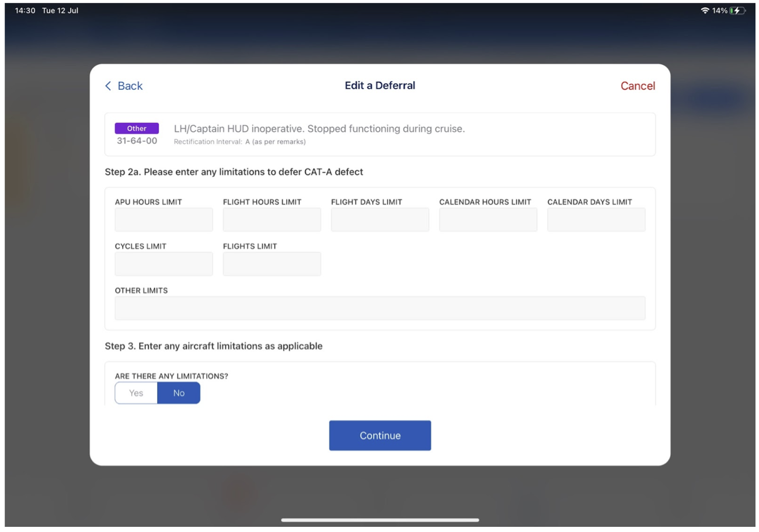This screenshot has width=759, height=532.
Task: Select No for aircraft limitations
Action: [179, 393]
